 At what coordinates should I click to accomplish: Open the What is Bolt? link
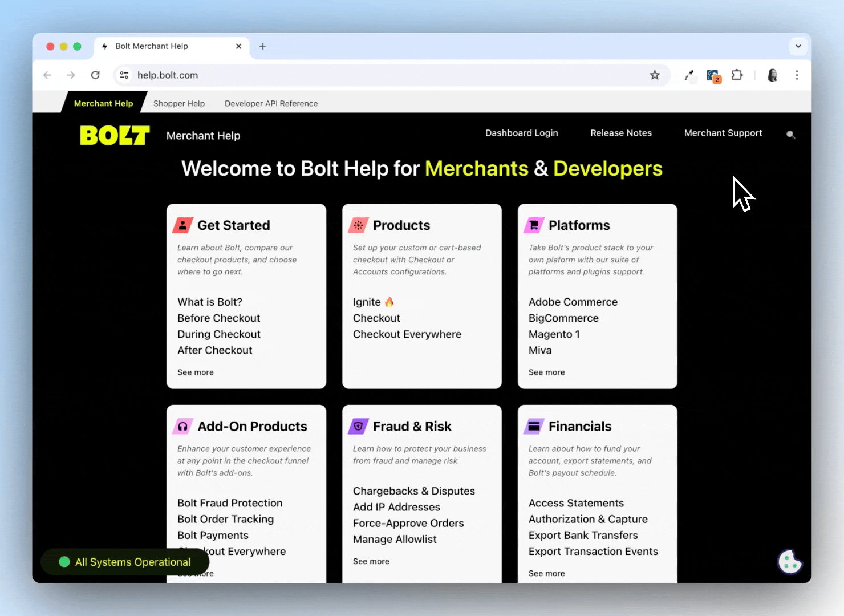click(210, 302)
